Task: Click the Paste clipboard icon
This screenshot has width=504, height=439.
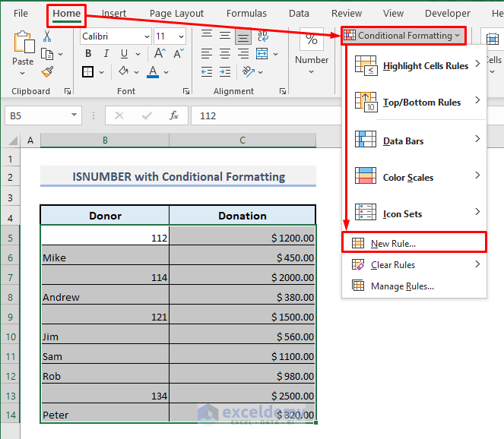Action: 24,42
